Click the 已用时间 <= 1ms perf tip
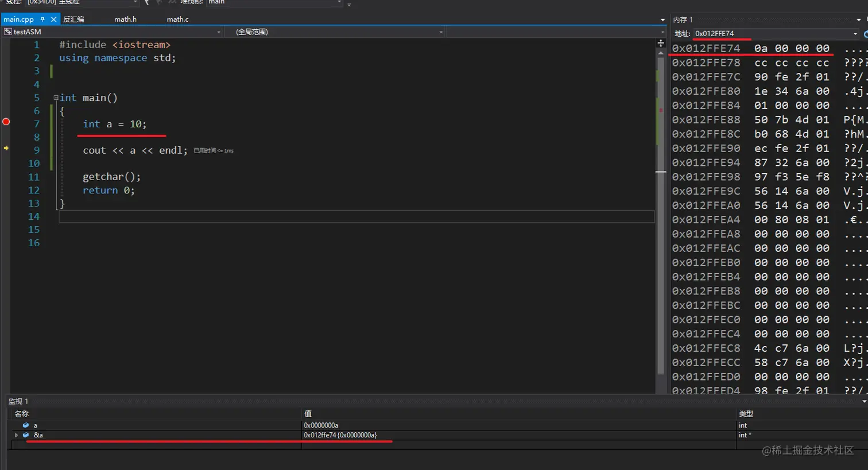 pyautogui.click(x=214, y=151)
